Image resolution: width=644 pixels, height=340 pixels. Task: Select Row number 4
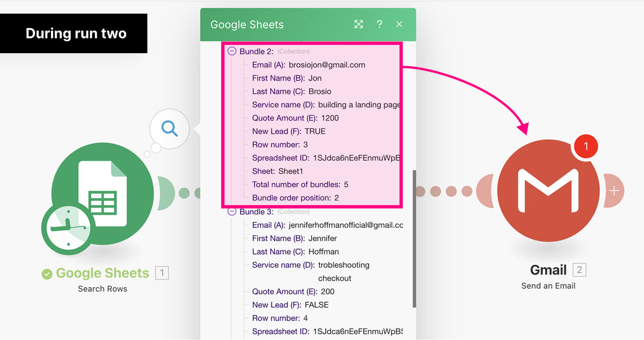[306, 318]
